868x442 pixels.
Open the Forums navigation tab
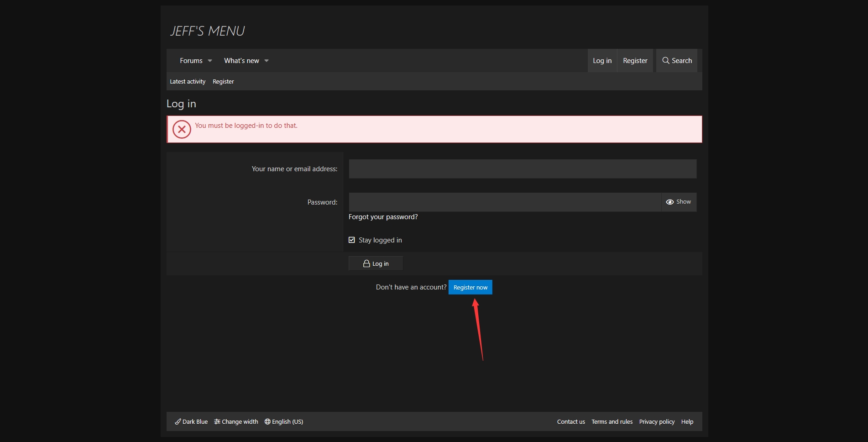[191, 61]
